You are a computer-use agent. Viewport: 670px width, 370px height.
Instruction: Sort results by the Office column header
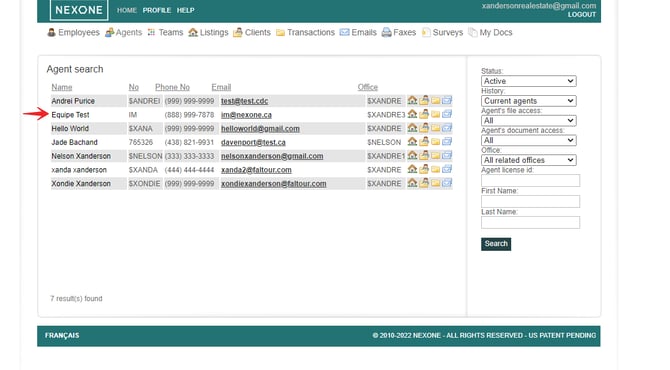pos(367,87)
